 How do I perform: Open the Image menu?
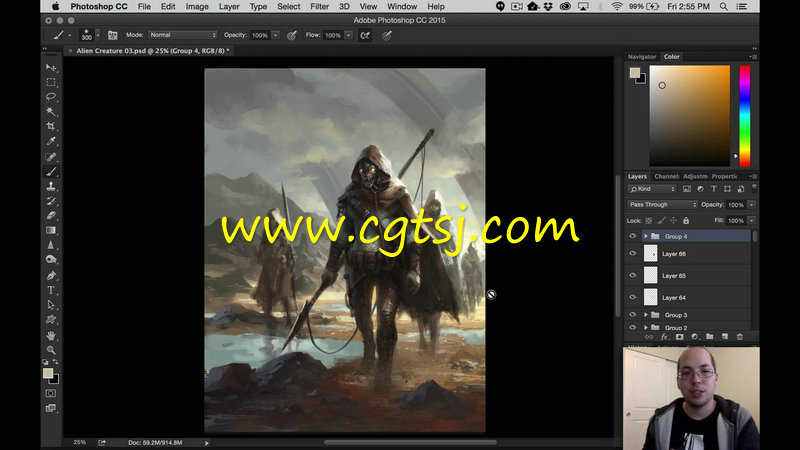point(197,7)
